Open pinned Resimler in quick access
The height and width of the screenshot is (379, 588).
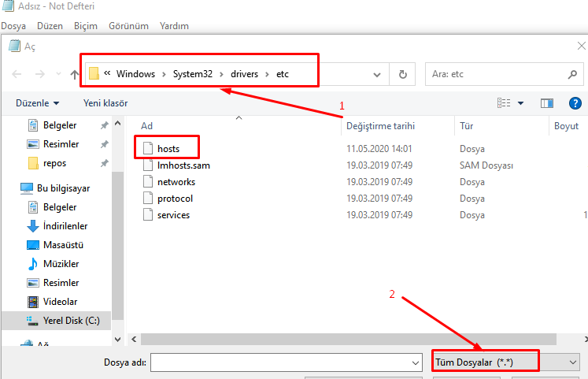point(61,144)
